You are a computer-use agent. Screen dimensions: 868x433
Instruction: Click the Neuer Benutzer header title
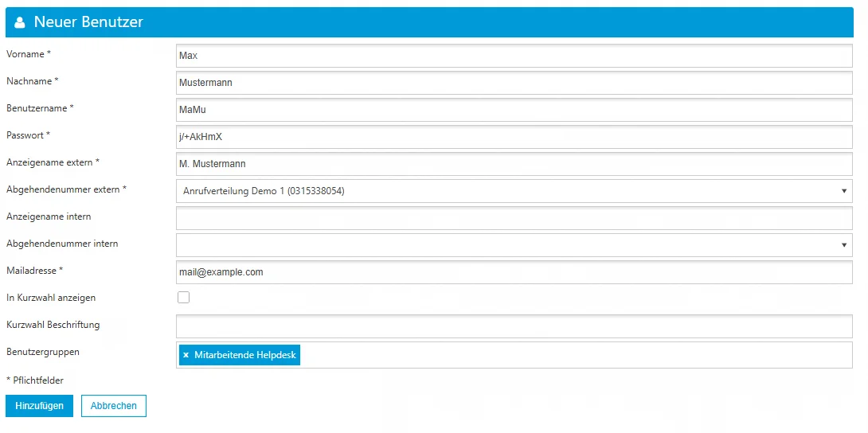(88, 22)
